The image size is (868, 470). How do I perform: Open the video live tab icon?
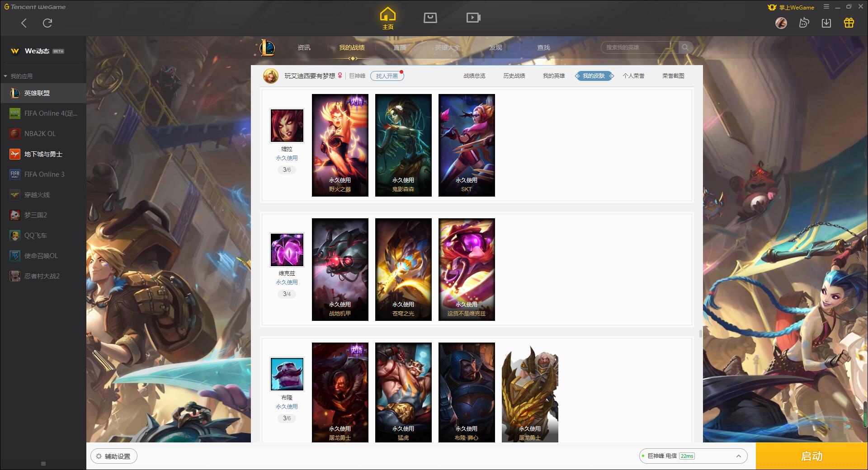tap(473, 18)
